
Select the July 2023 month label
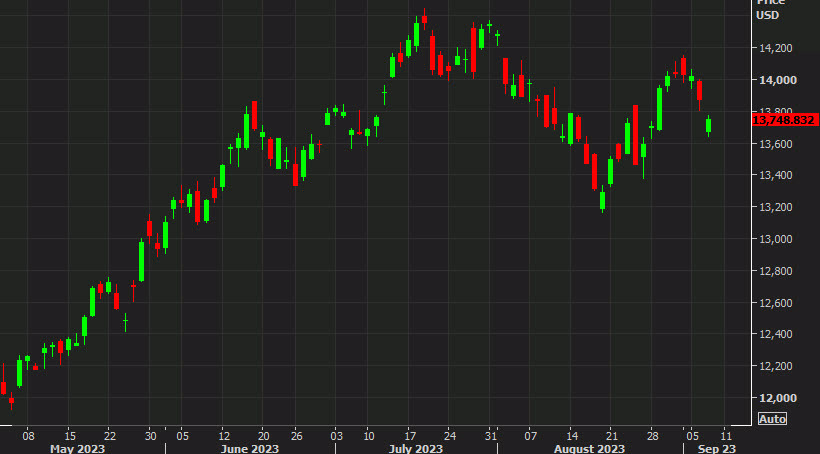click(416, 448)
